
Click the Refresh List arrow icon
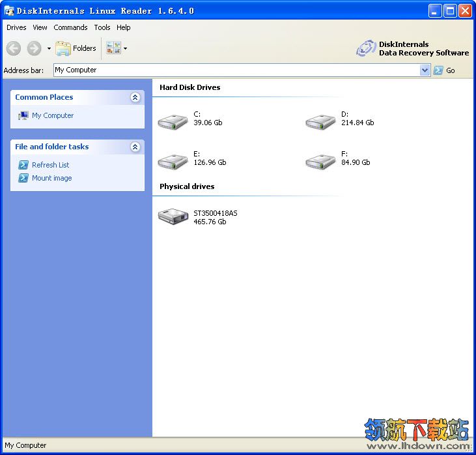[x=23, y=165]
